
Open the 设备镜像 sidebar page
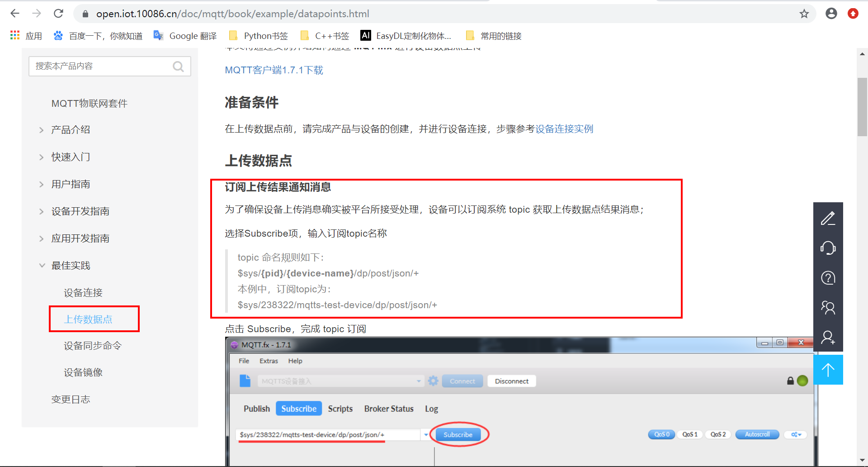point(83,372)
